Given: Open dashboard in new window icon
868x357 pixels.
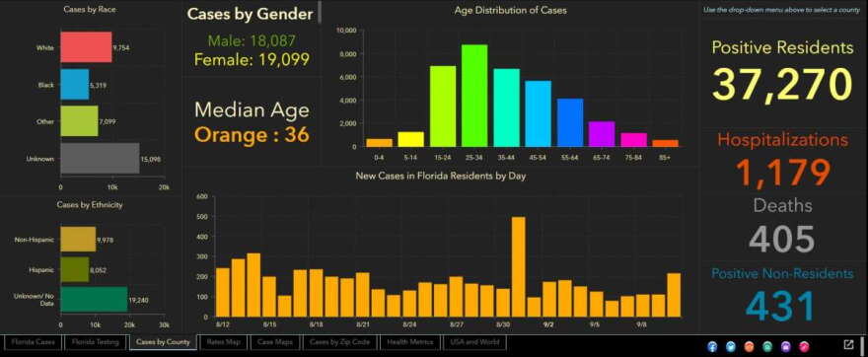Looking at the screenshot, I should [x=848, y=345].
